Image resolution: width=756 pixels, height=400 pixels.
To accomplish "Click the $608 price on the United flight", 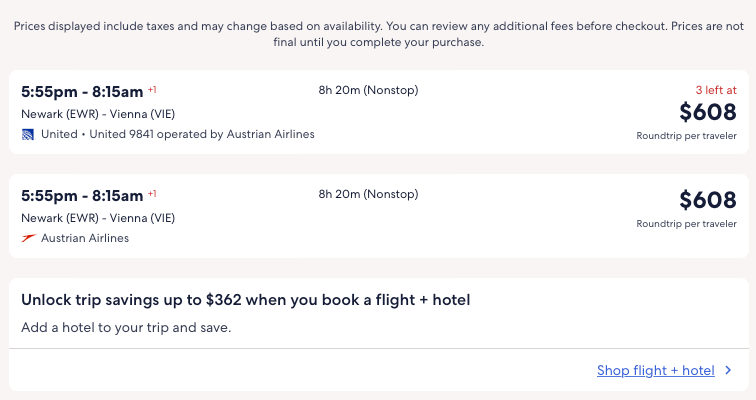I will pos(707,113).
